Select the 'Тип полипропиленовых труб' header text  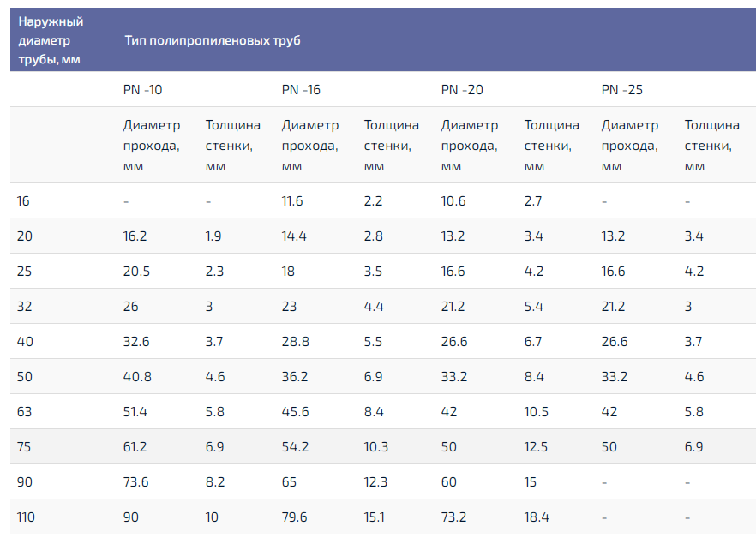point(212,40)
